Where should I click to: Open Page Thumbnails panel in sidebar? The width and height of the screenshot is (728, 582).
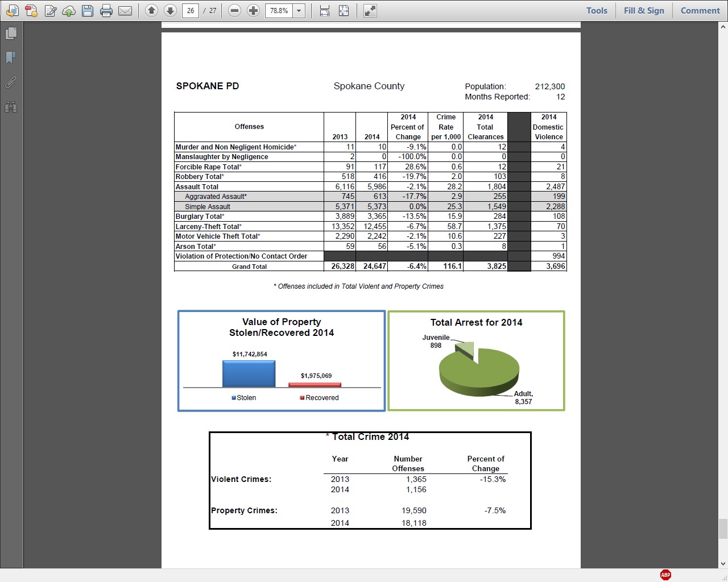point(11,34)
